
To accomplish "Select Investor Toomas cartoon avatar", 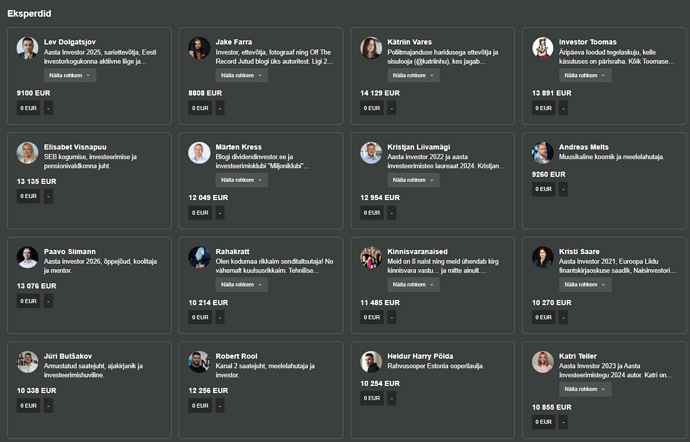I will (x=543, y=48).
